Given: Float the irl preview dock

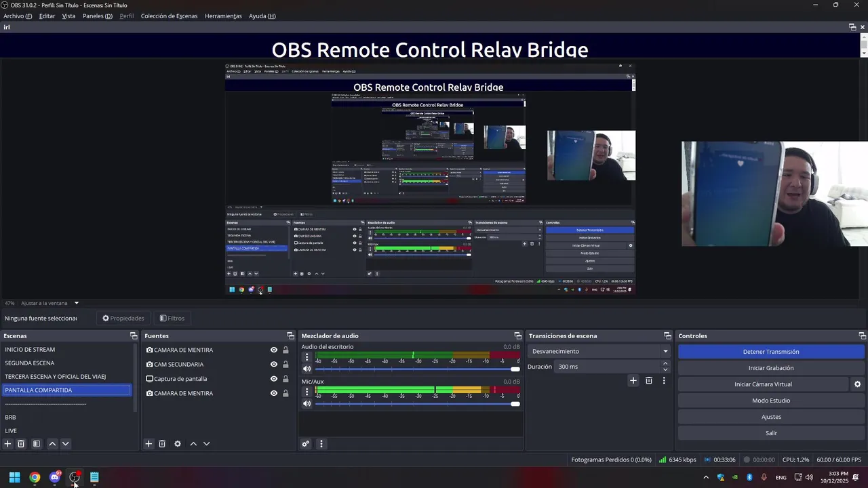Looking at the screenshot, I should pos(852,27).
